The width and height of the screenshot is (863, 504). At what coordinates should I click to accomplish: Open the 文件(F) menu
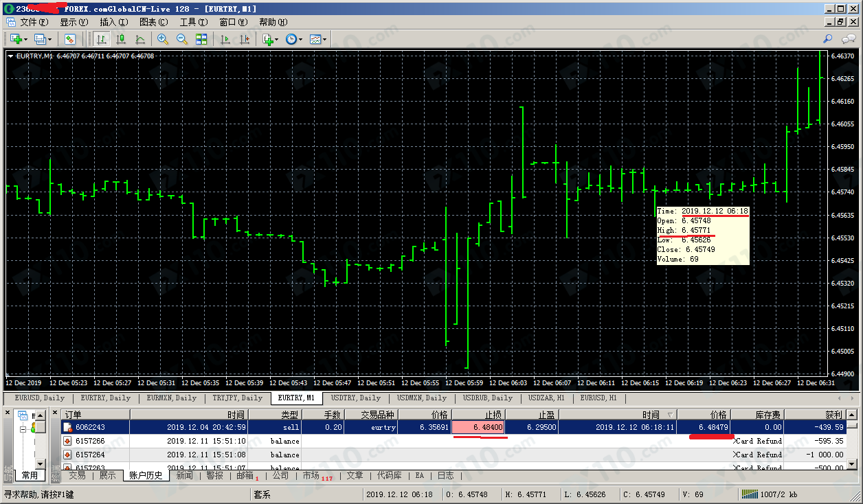point(34,22)
